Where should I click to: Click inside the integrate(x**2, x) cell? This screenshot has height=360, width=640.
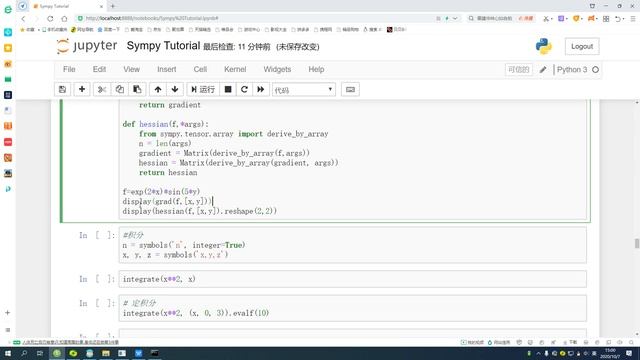353,279
